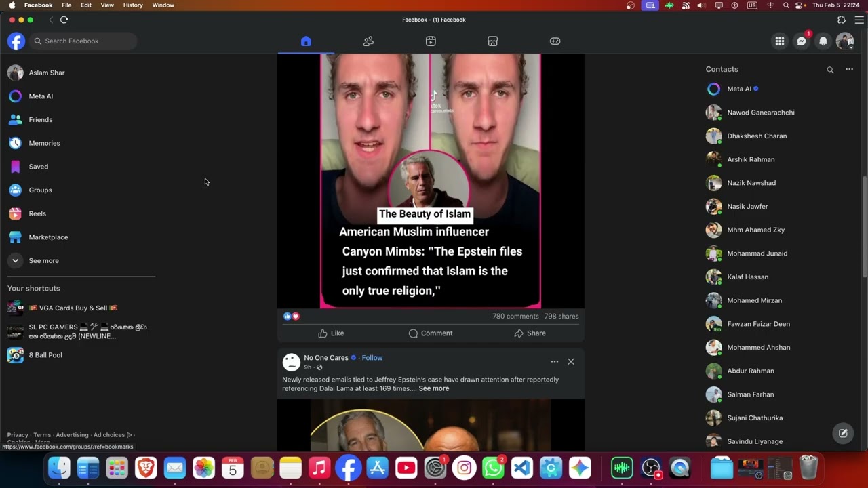Viewport: 868px width, 488px height.
Task: Hide the No One Cares post
Action: (x=571, y=362)
